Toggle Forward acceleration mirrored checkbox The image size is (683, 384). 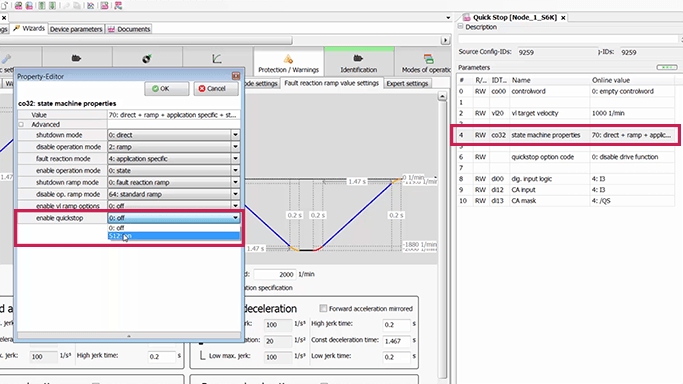(x=323, y=308)
